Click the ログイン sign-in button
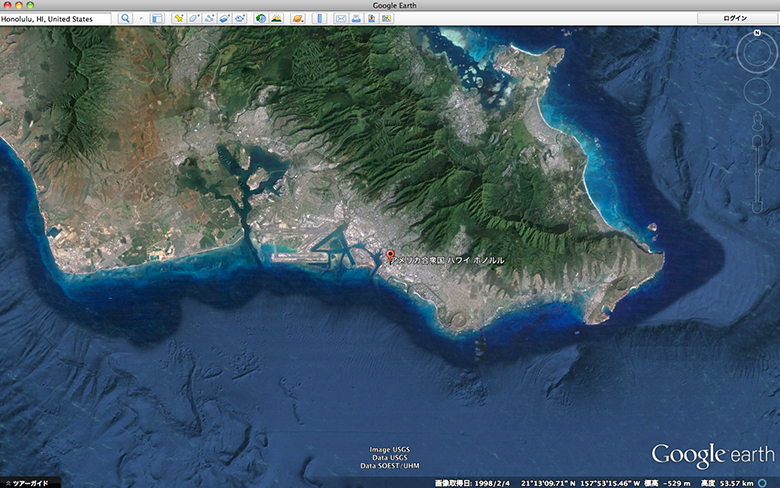 [736, 19]
